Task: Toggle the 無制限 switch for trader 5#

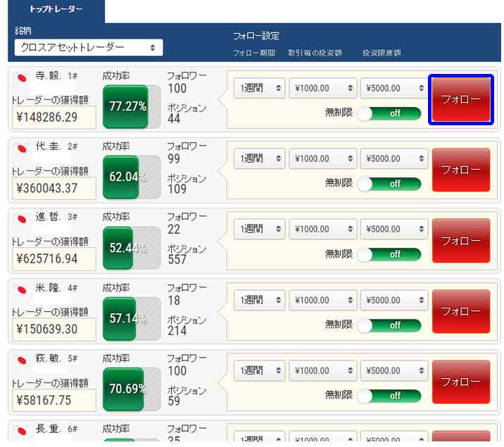Action: [x=389, y=396]
